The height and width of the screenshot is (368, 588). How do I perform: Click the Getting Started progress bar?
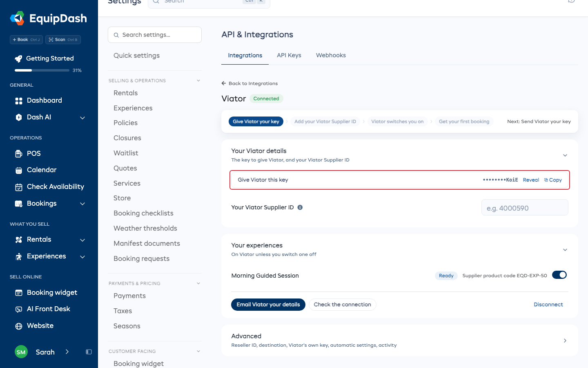[x=42, y=70]
